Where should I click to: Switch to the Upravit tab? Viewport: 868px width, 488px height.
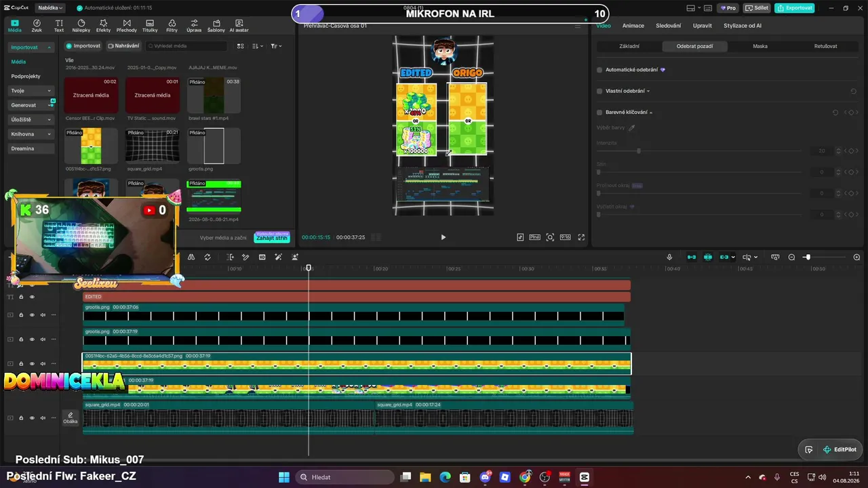tap(703, 26)
